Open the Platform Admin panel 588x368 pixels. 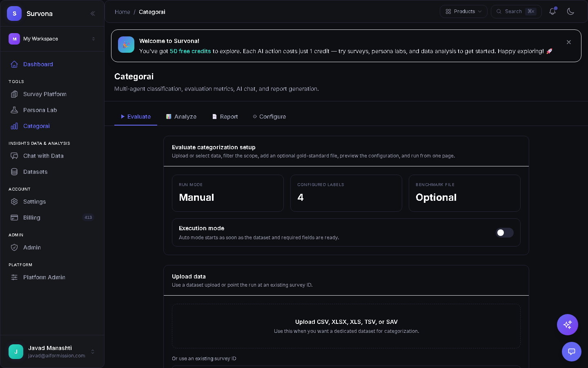44,277
